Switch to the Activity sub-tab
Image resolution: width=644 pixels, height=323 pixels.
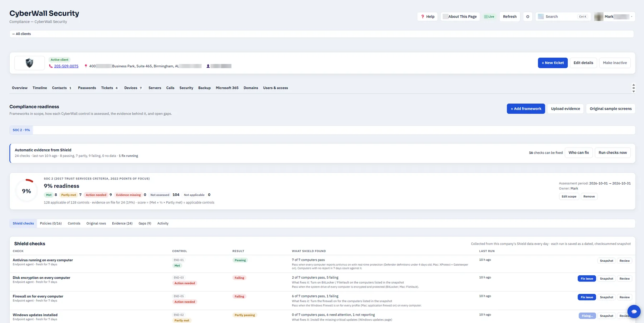click(x=163, y=224)
